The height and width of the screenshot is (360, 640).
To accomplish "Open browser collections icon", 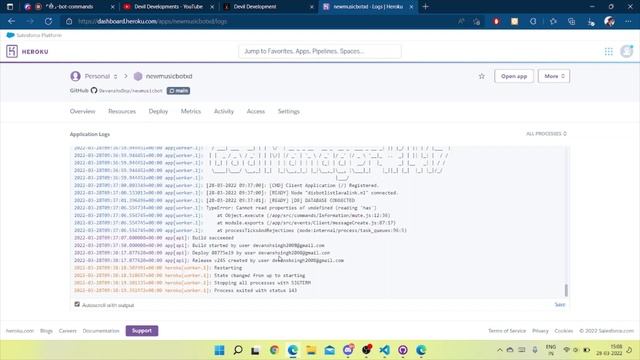I will [571, 21].
